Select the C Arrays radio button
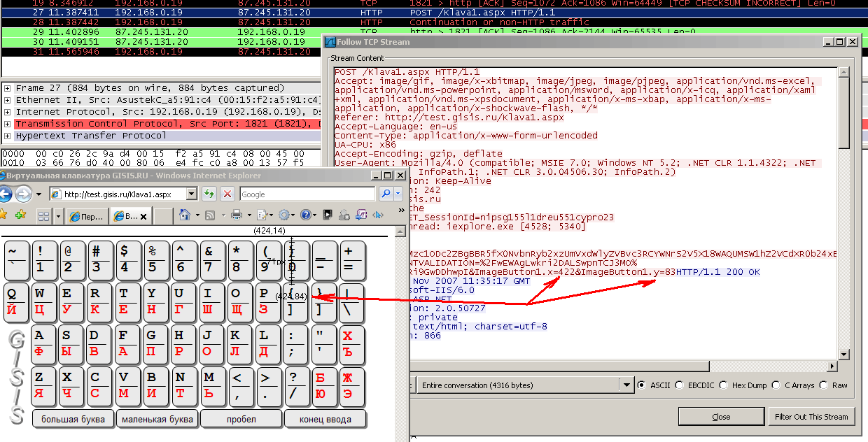 [x=776, y=385]
